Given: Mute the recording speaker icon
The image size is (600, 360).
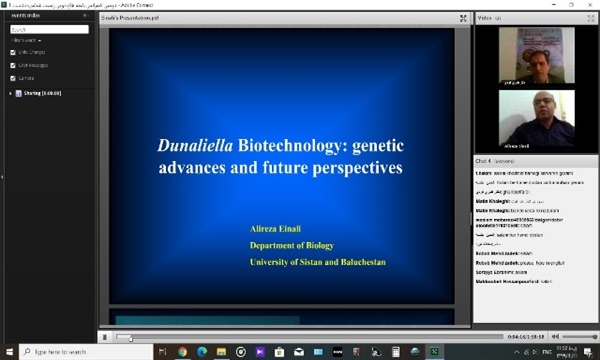Looking at the screenshot, I should point(555,337).
